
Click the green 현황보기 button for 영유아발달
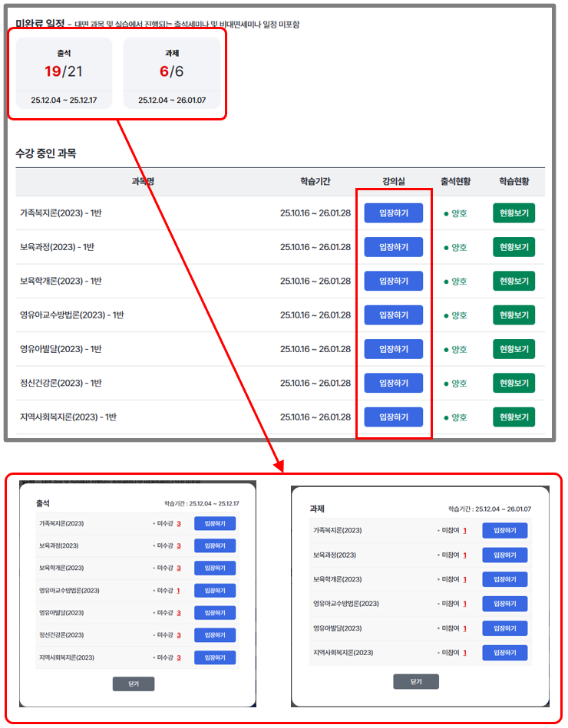tap(514, 349)
